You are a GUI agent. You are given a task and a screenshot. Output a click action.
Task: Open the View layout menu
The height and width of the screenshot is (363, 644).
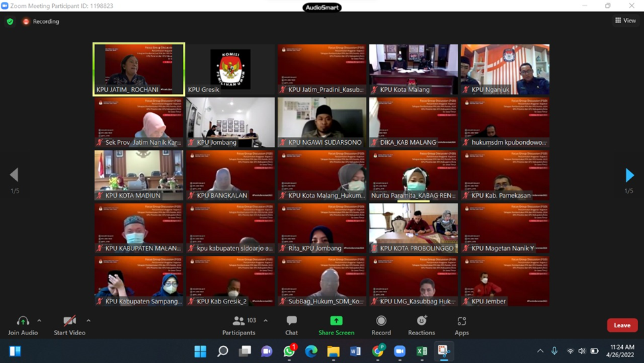point(625,20)
